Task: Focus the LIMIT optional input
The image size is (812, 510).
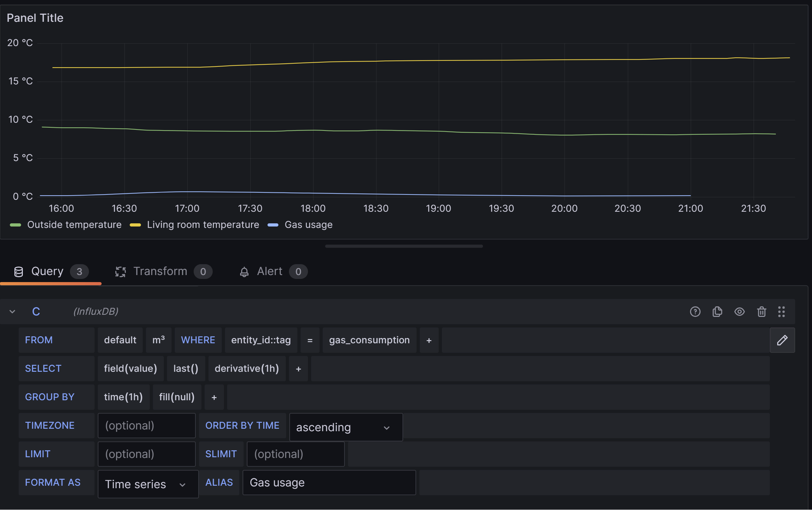Action: 147,454
